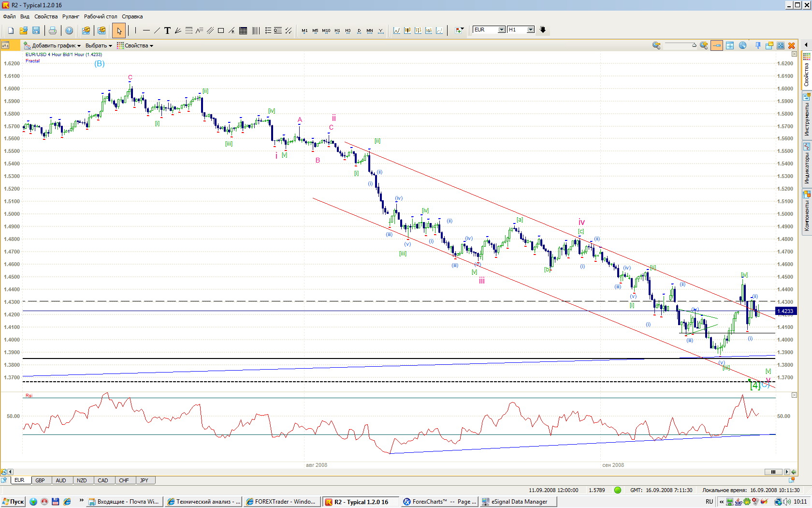The height and width of the screenshot is (508, 812).
Task: Open a file via the folder icon
Action: click(23, 30)
